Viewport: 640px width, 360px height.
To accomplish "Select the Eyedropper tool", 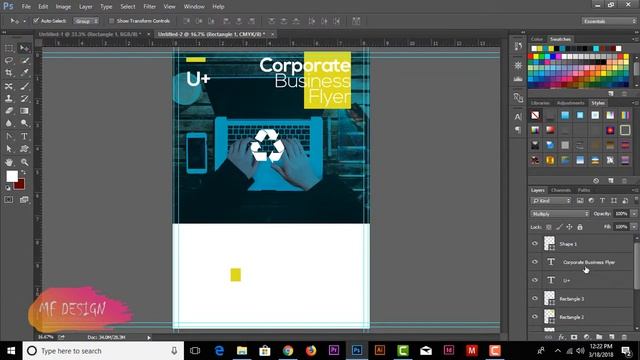I will click(24, 73).
